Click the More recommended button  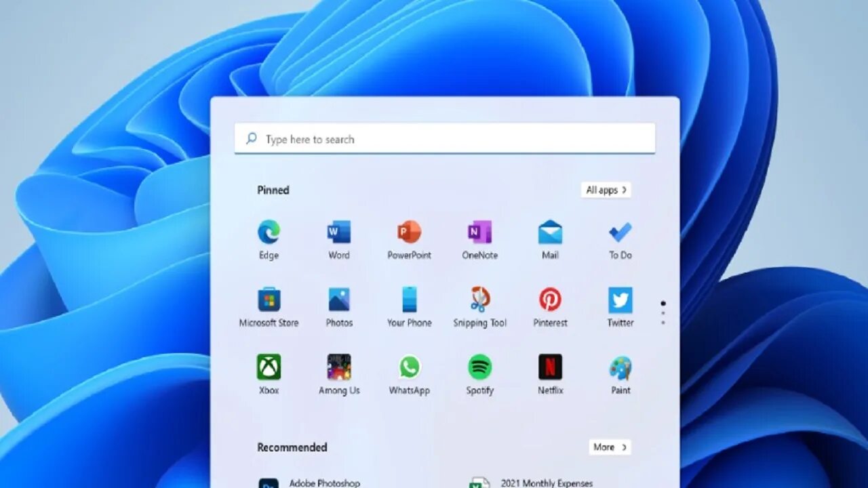click(x=610, y=447)
